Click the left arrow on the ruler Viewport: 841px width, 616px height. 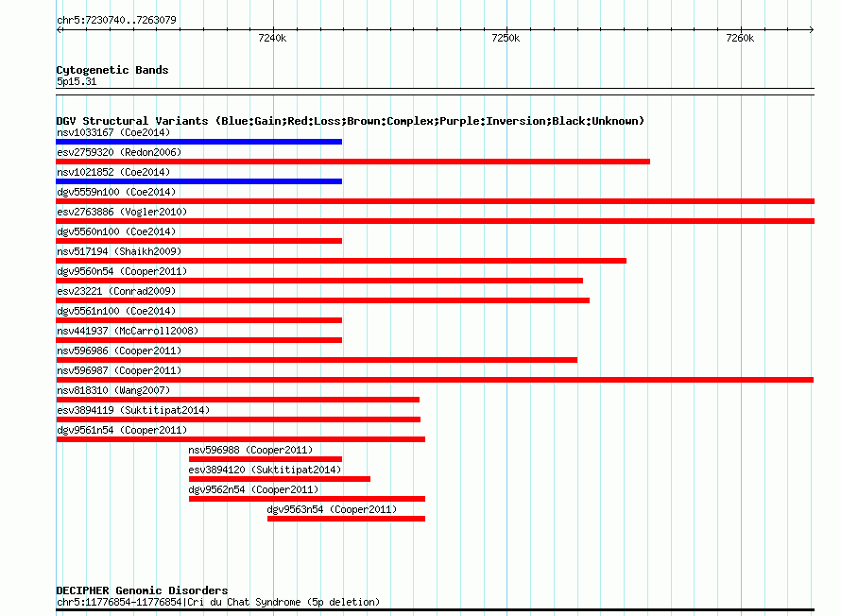coord(59,30)
